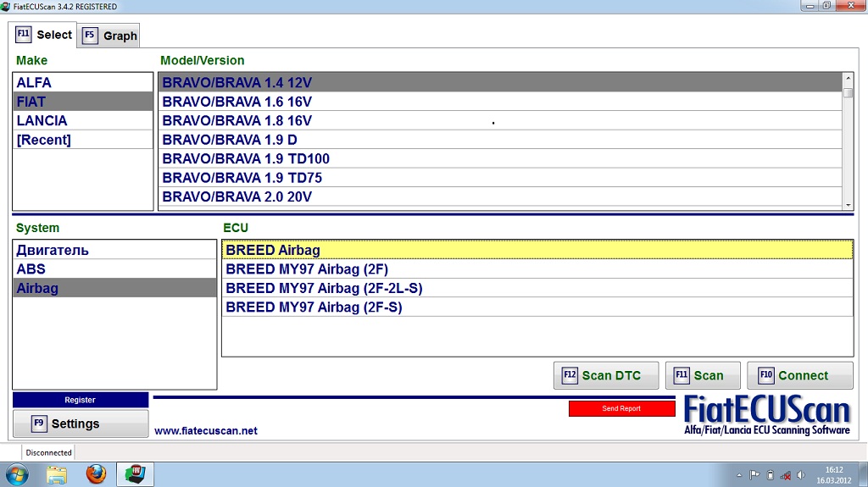
Task: Select BRAVO/BRAVA 1.6 16V model
Action: [500, 102]
